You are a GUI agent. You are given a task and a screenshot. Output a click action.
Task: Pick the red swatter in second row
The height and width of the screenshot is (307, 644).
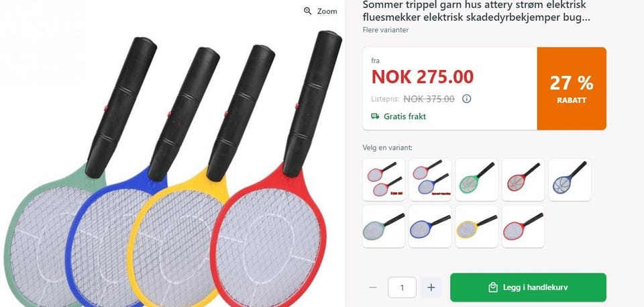[x=523, y=226]
